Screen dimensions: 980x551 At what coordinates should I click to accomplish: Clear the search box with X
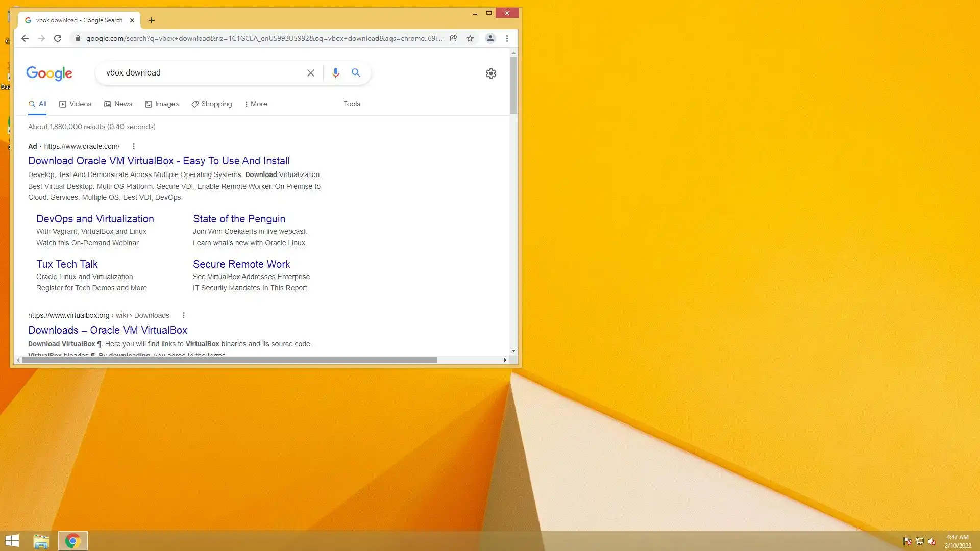click(x=310, y=73)
